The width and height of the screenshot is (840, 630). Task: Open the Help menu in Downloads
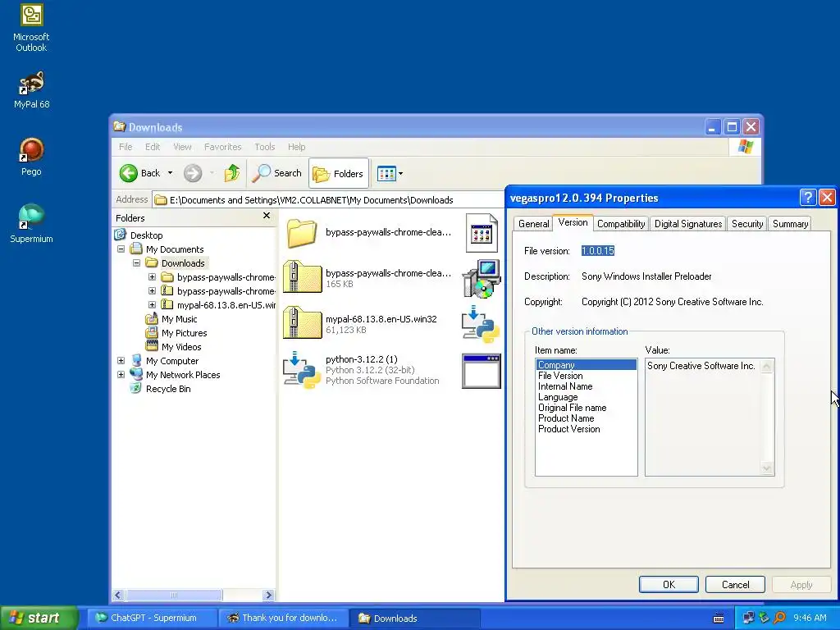point(296,147)
